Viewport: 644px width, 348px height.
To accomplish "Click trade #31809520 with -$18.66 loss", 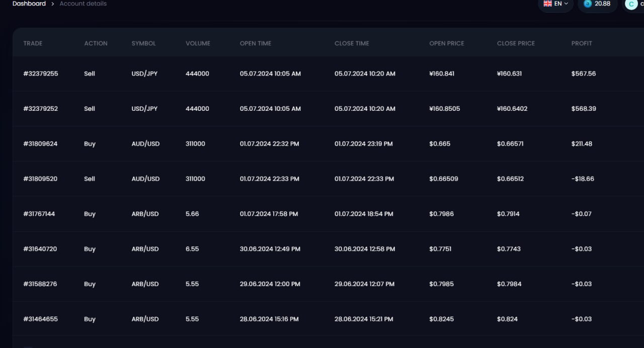I will (40, 179).
